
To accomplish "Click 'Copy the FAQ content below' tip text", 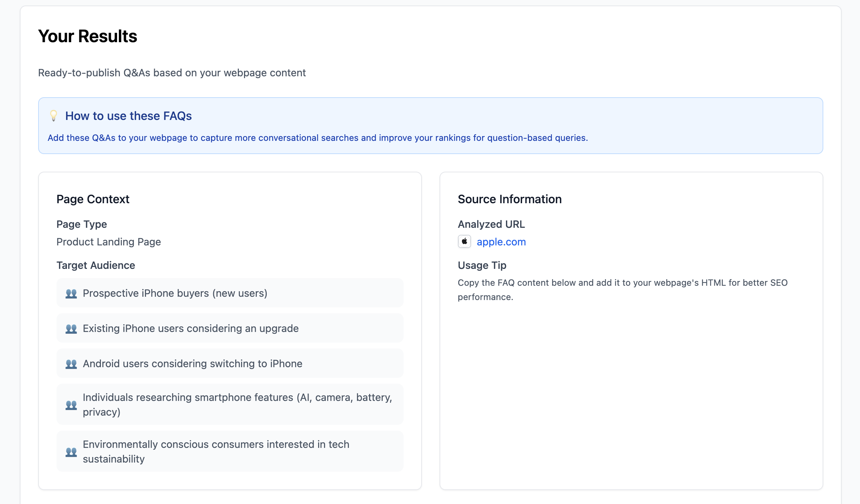I will [623, 290].
